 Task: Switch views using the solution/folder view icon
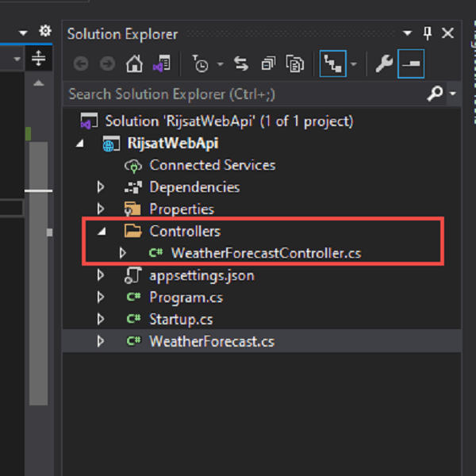161,63
